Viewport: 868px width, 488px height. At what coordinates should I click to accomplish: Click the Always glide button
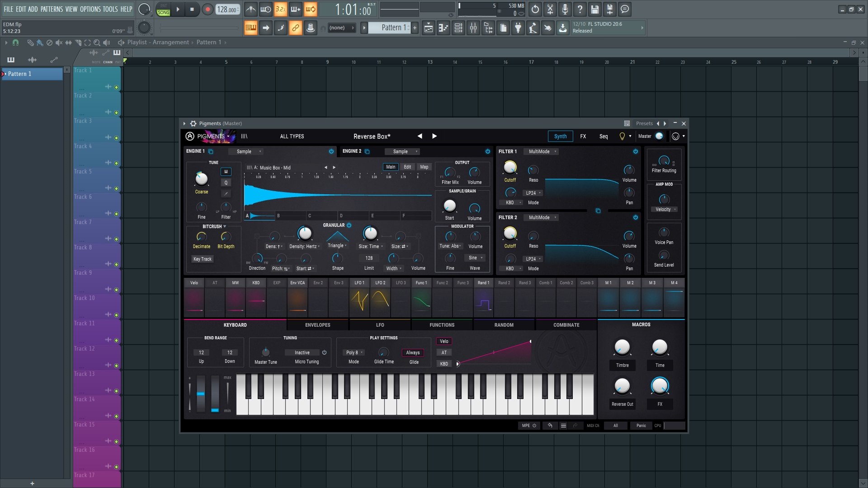click(x=413, y=353)
